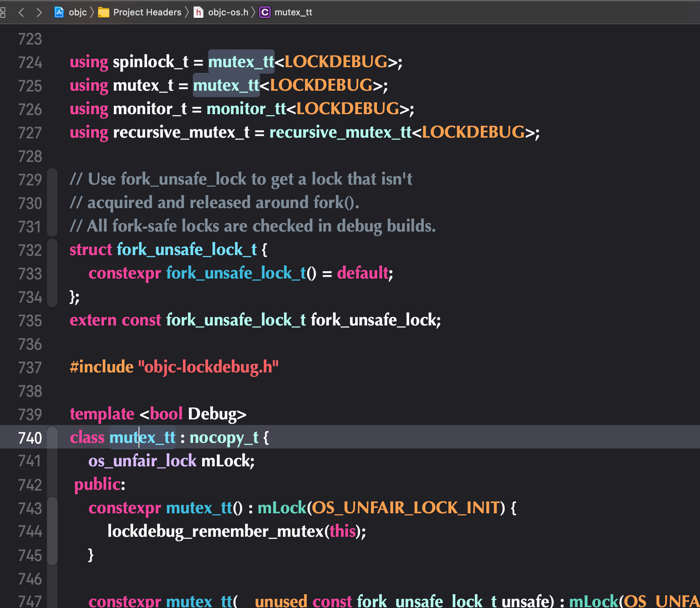Click fork_unsafe_lock_t in the struct declaration
The width and height of the screenshot is (700, 608).
[x=187, y=250]
